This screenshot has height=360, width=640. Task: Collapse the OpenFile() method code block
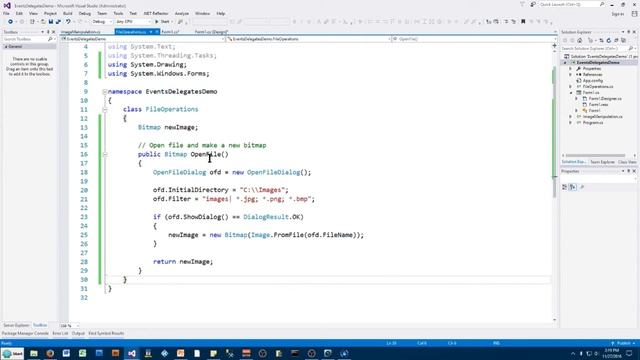tap(105, 155)
